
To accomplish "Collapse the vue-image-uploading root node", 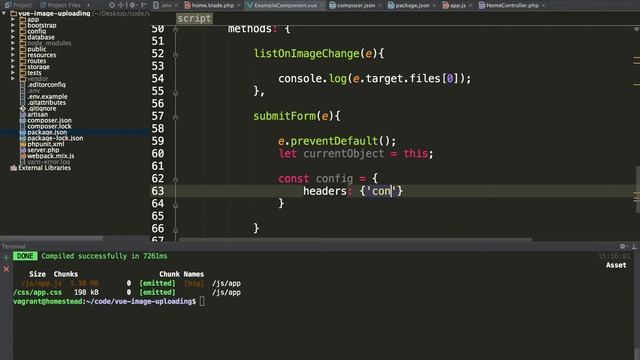I will (x=4, y=13).
